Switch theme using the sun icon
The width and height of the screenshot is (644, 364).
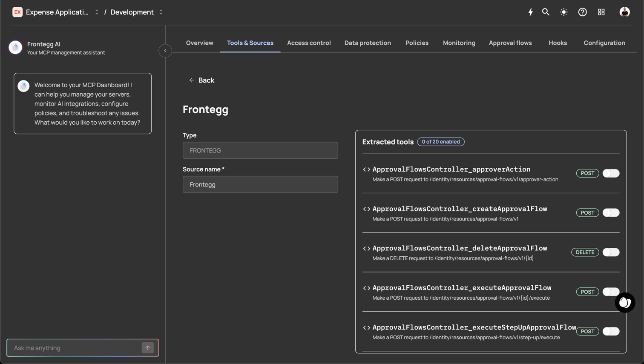point(563,12)
